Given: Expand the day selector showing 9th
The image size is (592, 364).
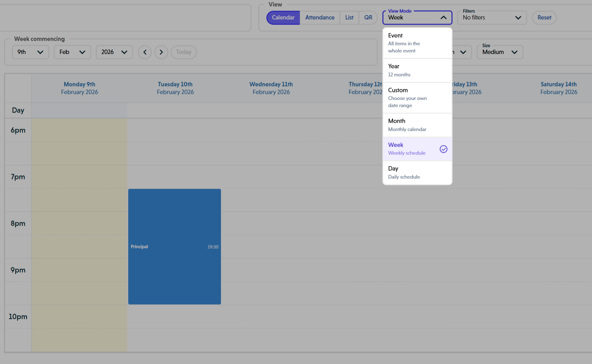Looking at the screenshot, I should 30,52.
